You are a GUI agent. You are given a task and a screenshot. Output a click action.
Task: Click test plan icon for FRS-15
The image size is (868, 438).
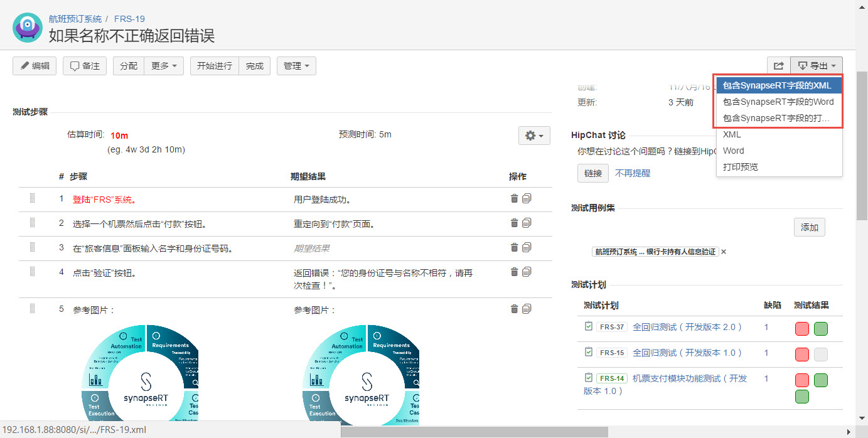point(588,352)
